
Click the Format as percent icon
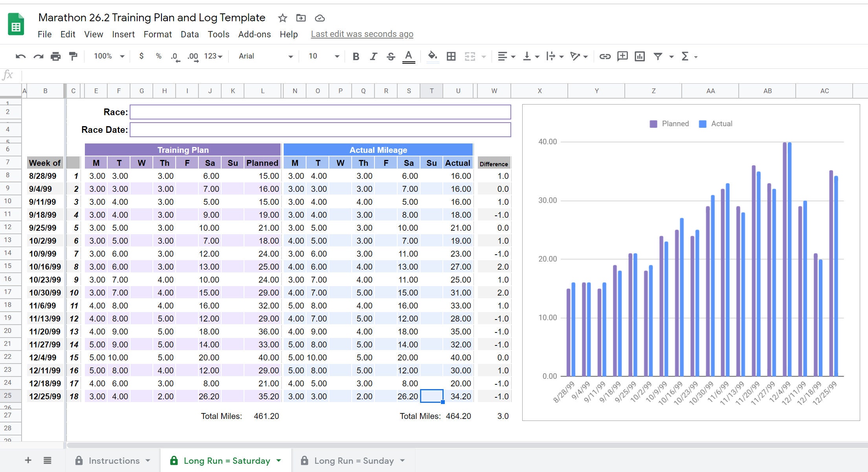click(158, 56)
